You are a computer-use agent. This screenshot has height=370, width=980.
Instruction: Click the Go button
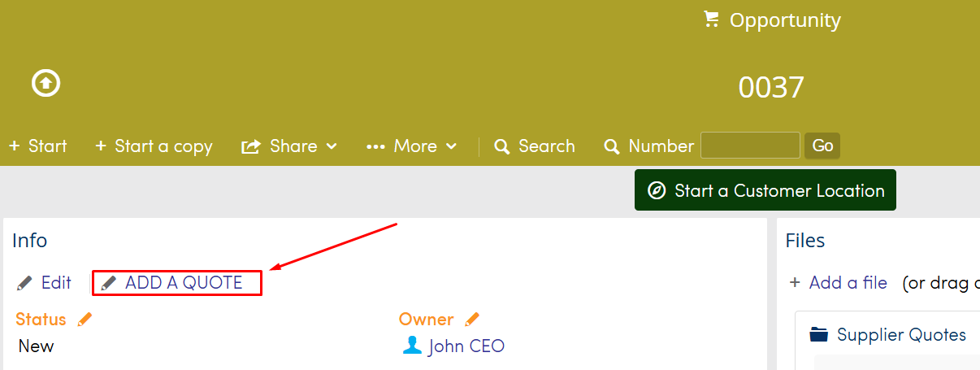tap(822, 146)
